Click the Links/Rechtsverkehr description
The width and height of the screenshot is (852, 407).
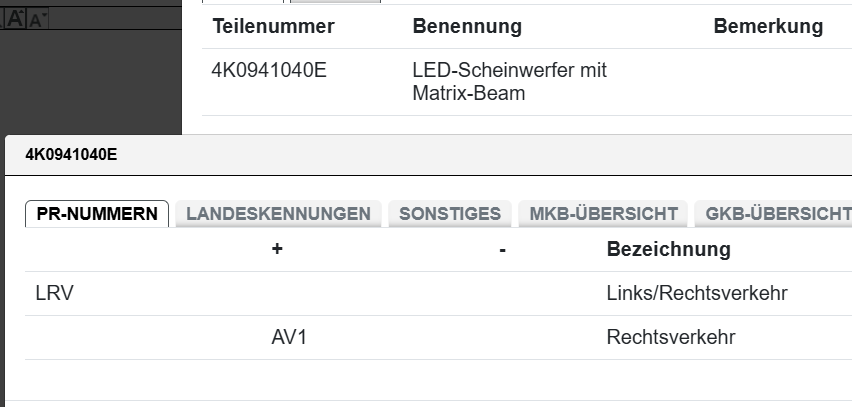(x=696, y=294)
